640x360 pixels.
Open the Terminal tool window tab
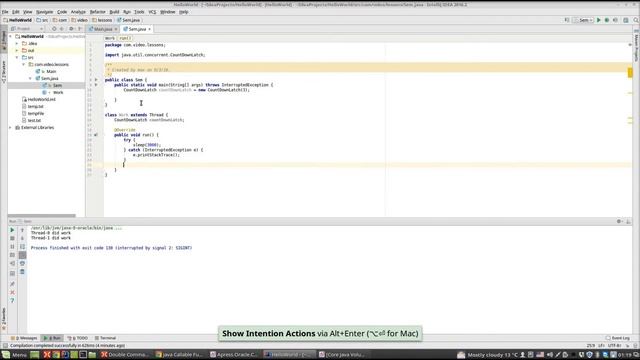106,338
